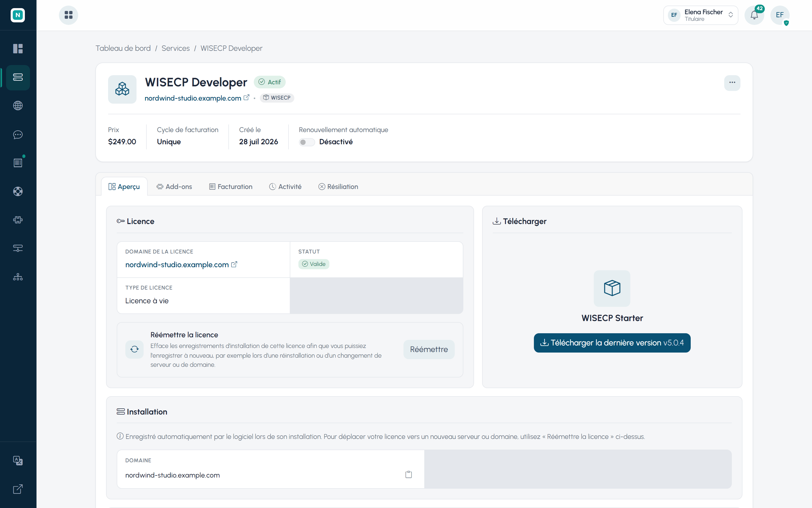Click the $249.00 price value
The width and height of the screenshot is (812, 508).
[x=122, y=142]
